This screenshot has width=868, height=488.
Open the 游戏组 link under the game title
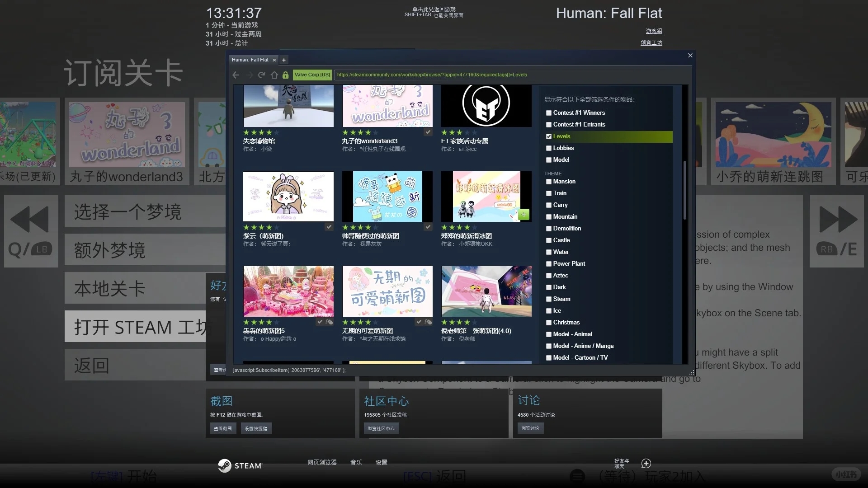[x=654, y=31]
